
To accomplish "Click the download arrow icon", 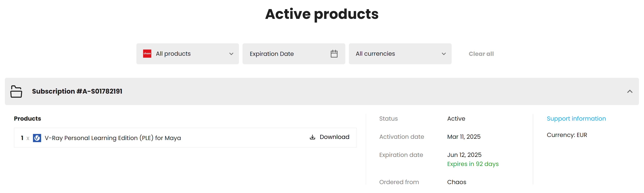I will point(312,137).
